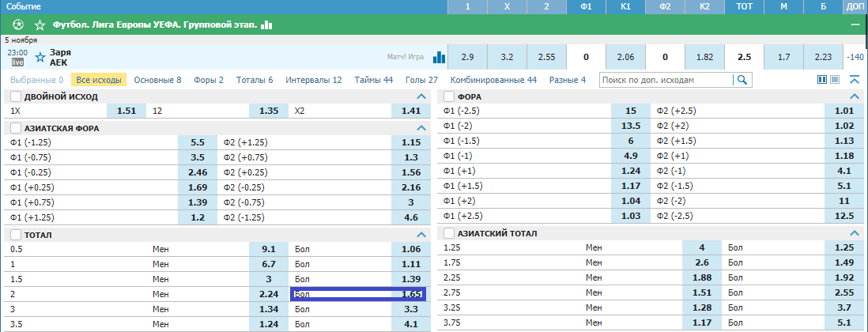The image size is (868, 332).
Task: Select the Все исходы tab
Action: coord(99,80)
